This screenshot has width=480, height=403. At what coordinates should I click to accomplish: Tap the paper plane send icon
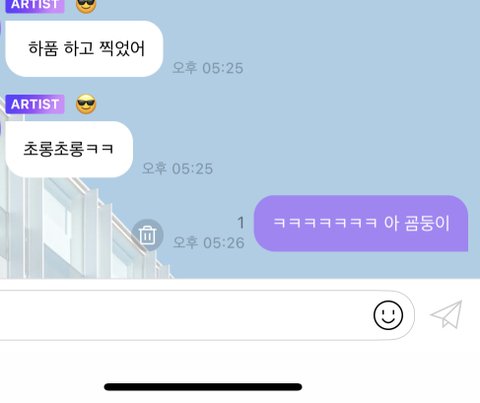447,314
